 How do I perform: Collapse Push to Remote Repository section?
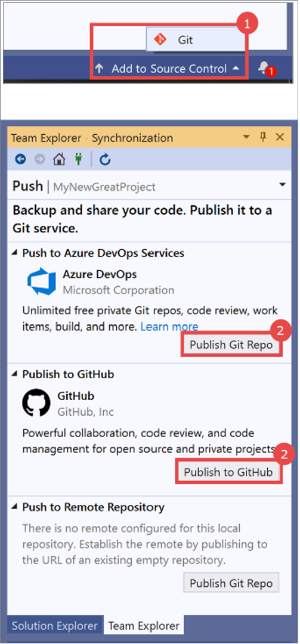tap(15, 507)
